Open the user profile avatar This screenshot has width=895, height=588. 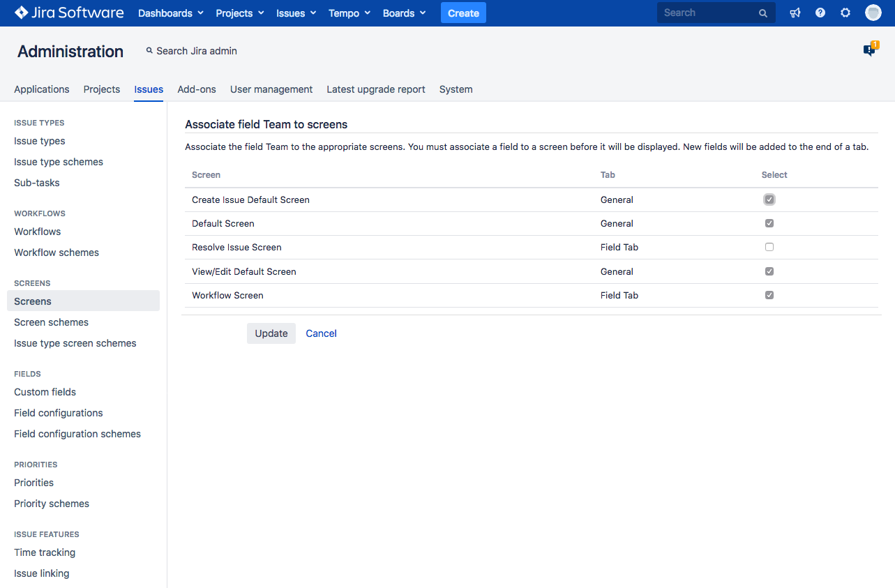873,13
